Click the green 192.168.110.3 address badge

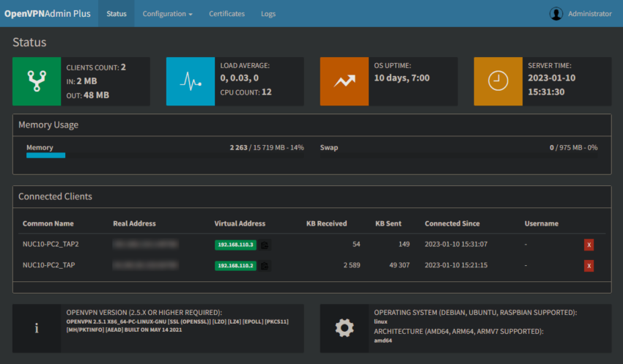click(x=235, y=245)
